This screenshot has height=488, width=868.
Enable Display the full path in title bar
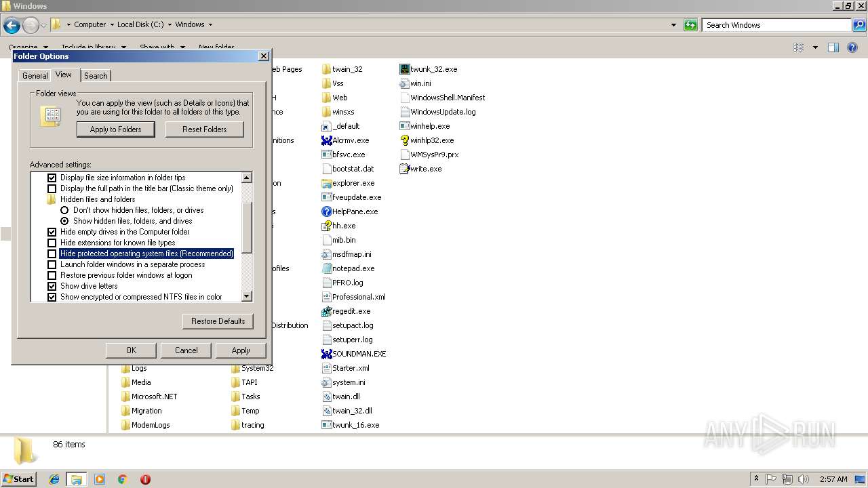pyautogui.click(x=52, y=188)
